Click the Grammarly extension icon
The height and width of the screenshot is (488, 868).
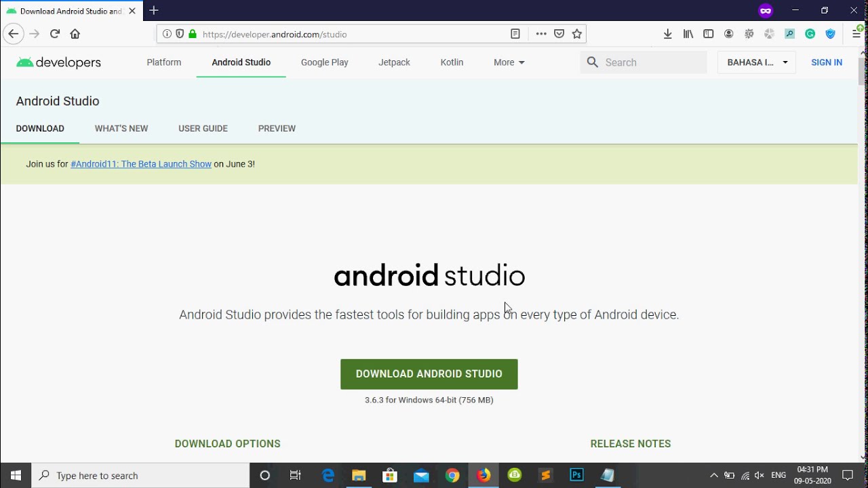(x=810, y=34)
